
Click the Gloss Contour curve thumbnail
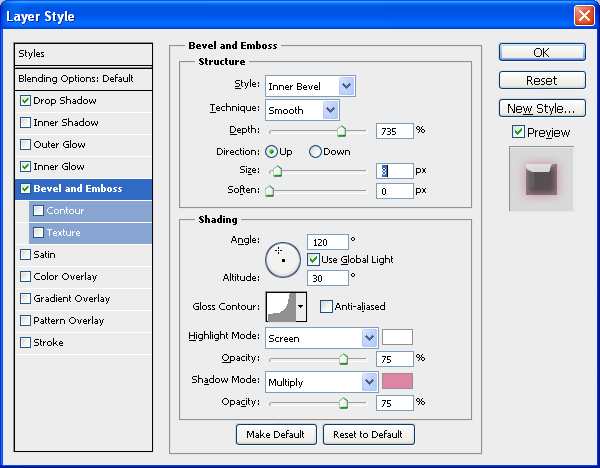pos(281,307)
